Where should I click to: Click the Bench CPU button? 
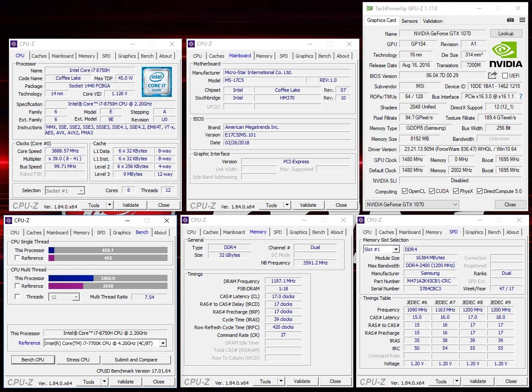click(x=33, y=360)
